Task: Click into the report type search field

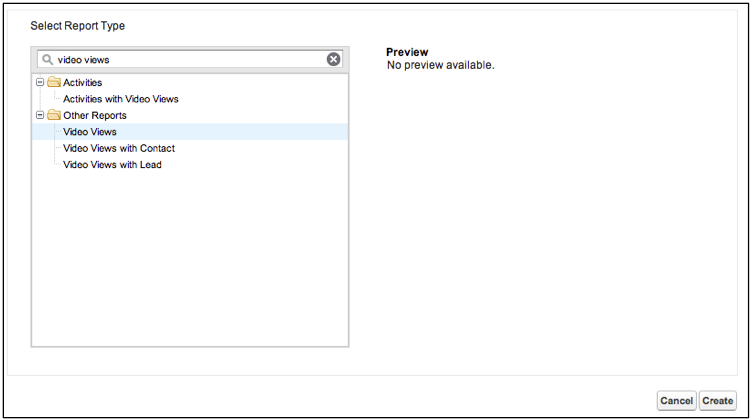Action: click(x=189, y=59)
